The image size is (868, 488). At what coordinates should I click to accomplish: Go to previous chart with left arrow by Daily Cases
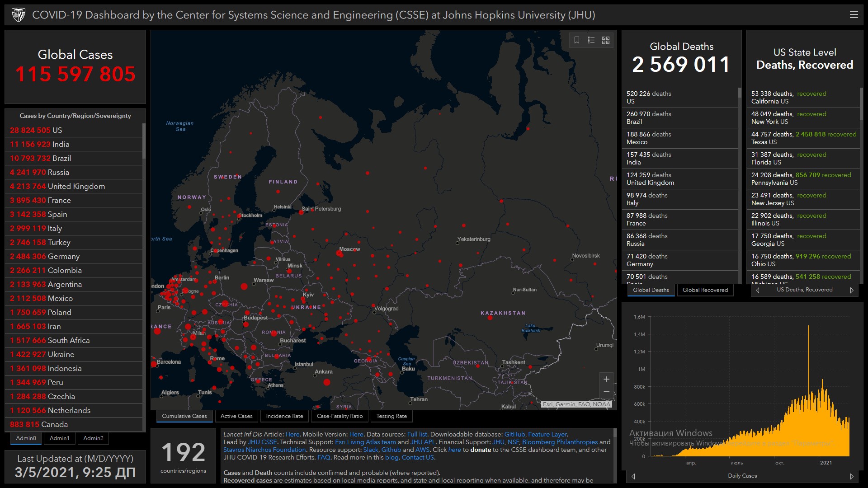[633, 476]
